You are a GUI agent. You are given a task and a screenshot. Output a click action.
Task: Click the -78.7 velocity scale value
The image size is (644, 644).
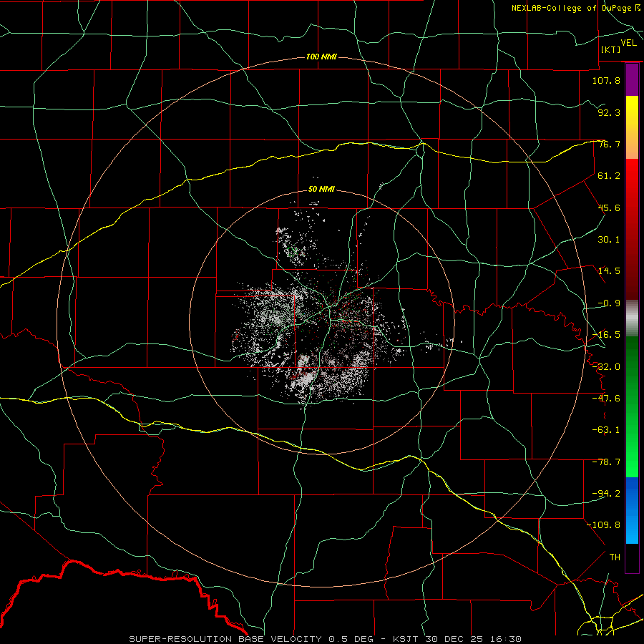pyautogui.click(x=606, y=462)
